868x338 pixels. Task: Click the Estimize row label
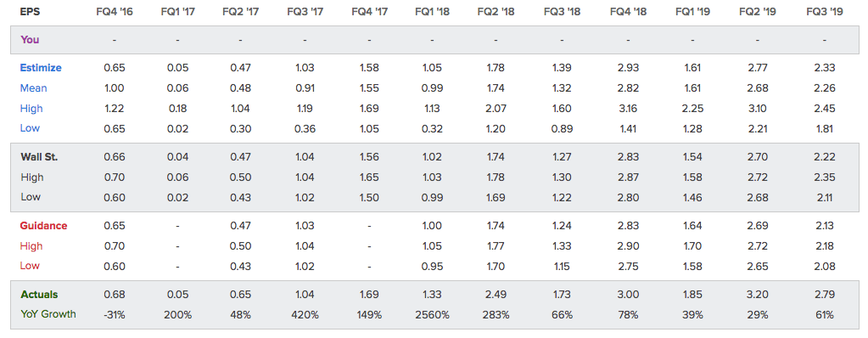click(41, 68)
